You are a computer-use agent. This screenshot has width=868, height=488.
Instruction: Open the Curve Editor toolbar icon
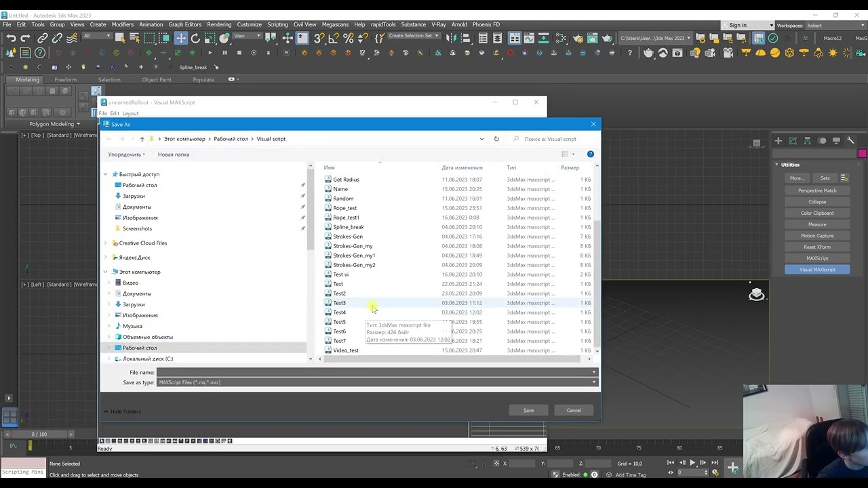coord(529,39)
